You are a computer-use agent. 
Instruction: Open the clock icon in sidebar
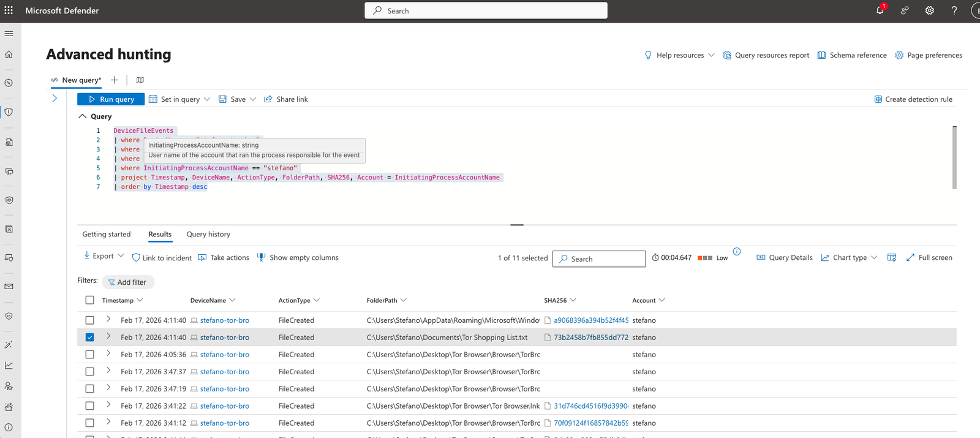click(9, 83)
